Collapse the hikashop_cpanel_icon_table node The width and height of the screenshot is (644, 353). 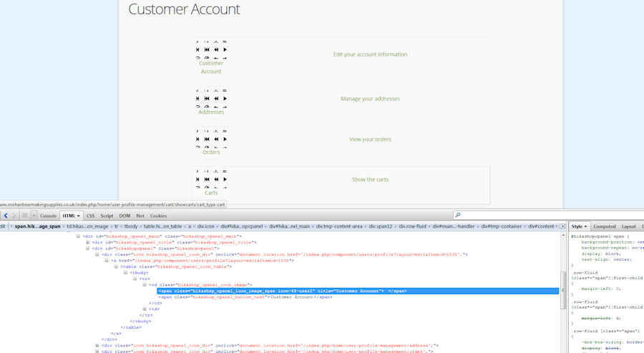[116, 266]
